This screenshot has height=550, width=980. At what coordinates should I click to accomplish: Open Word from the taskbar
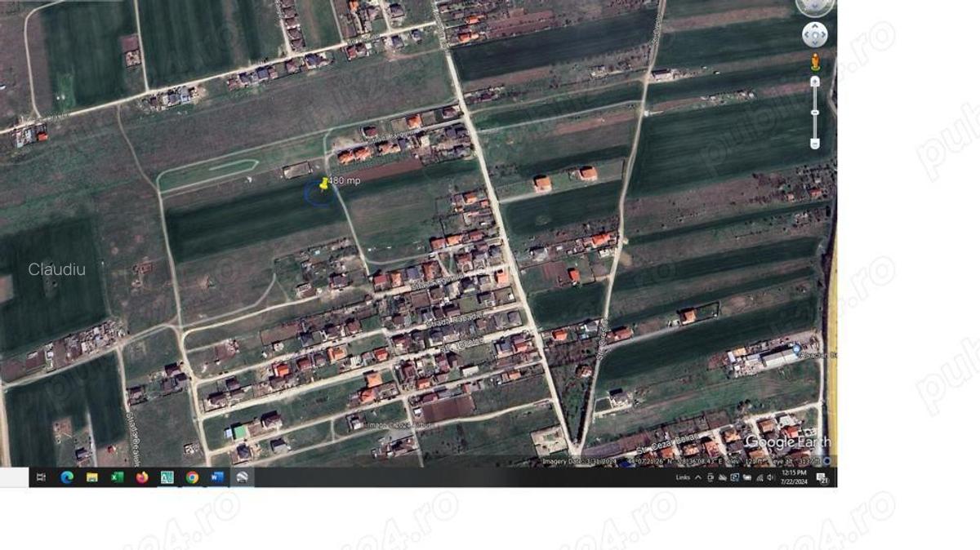pyautogui.click(x=216, y=477)
